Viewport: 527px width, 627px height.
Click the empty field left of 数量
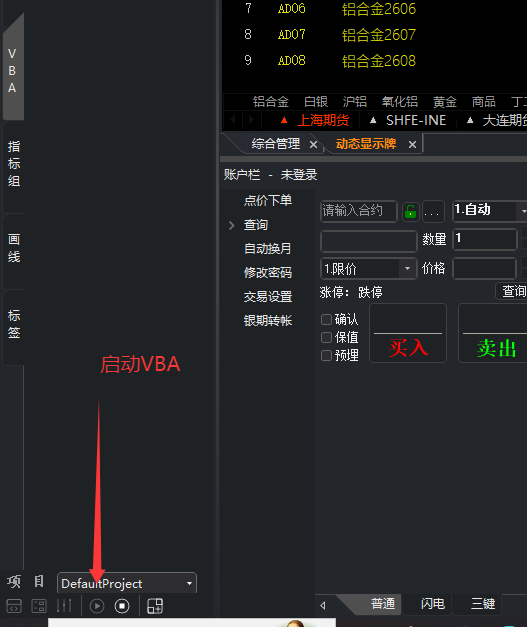pyautogui.click(x=369, y=240)
